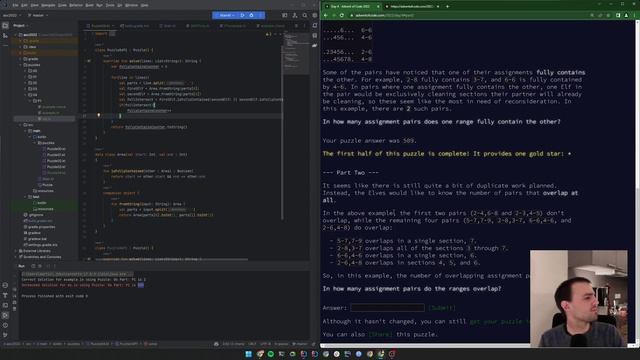Click the CRLF line separator widget
Screen dimensions: 640x360
pyautogui.click(x=252, y=344)
